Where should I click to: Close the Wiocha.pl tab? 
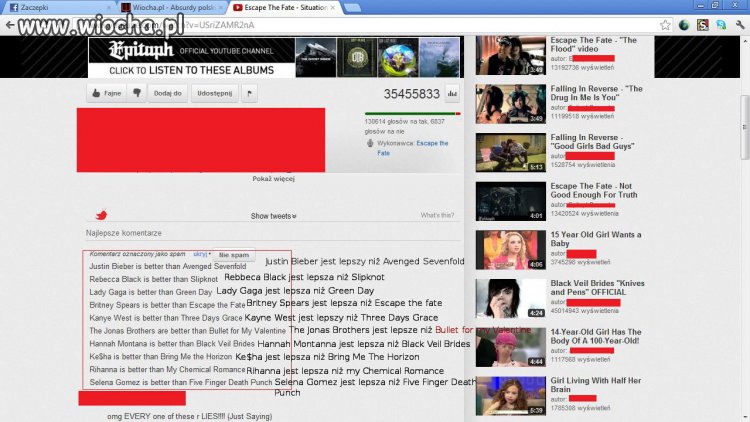(x=221, y=8)
